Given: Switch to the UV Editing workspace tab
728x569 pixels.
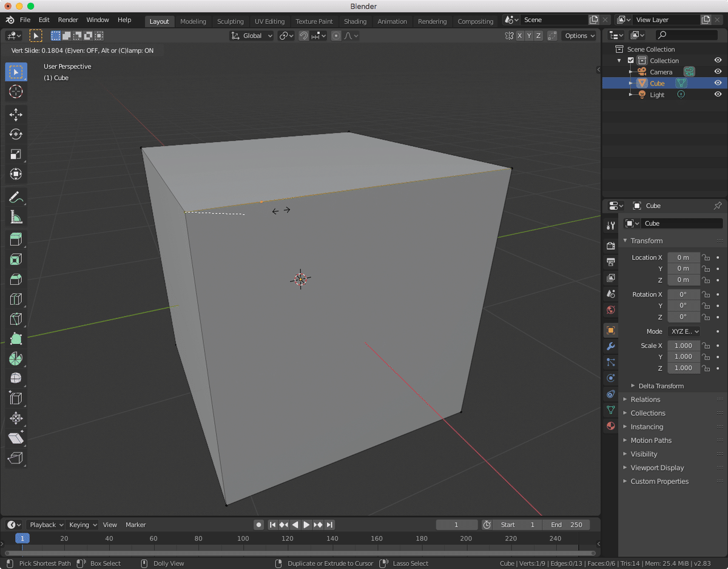Looking at the screenshot, I should pos(269,21).
